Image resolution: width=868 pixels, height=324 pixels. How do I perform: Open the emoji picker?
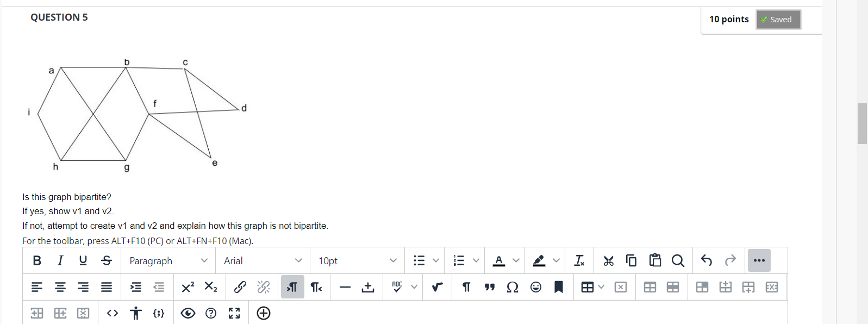(536, 287)
